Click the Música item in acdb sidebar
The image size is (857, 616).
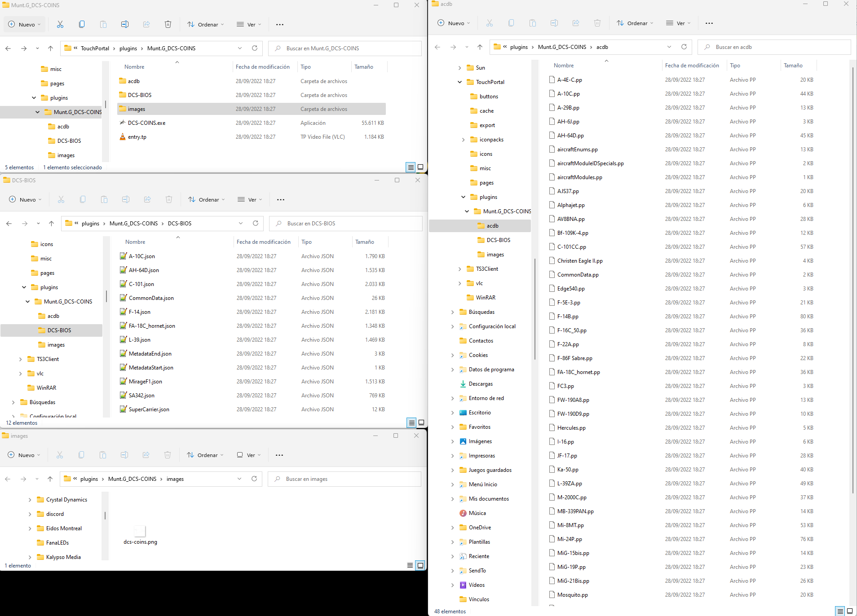477,513
